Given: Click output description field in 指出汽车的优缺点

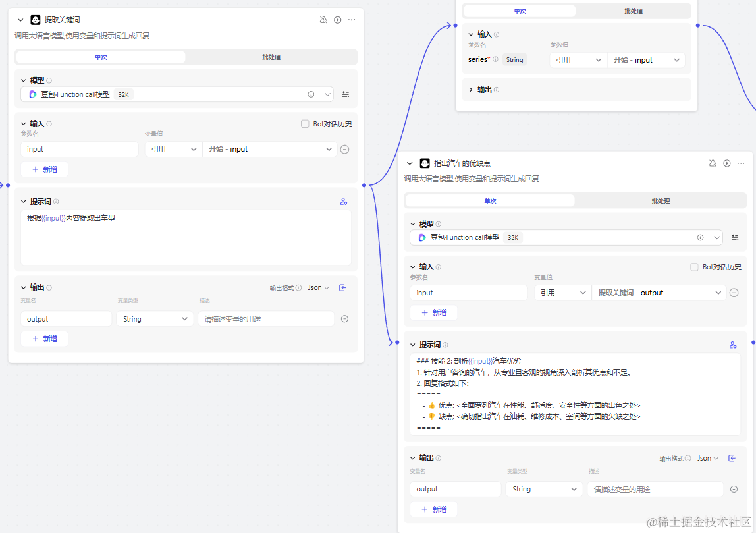Looking at the screenshot, I should coord(655,489).
